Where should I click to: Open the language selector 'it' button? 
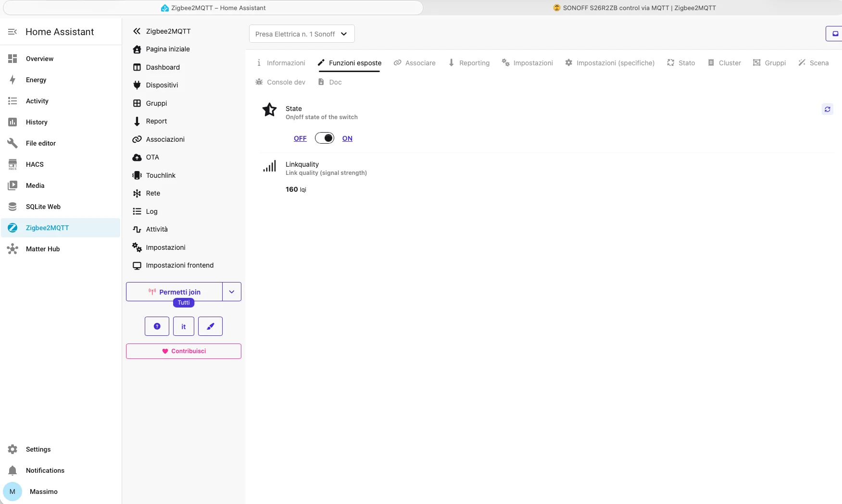(x=184, y=326)
